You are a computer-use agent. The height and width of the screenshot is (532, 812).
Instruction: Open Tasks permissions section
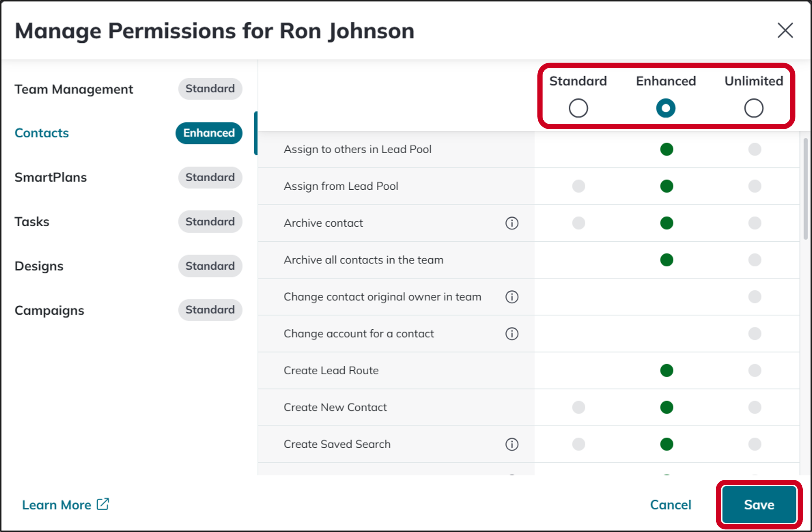click(32, 222)
